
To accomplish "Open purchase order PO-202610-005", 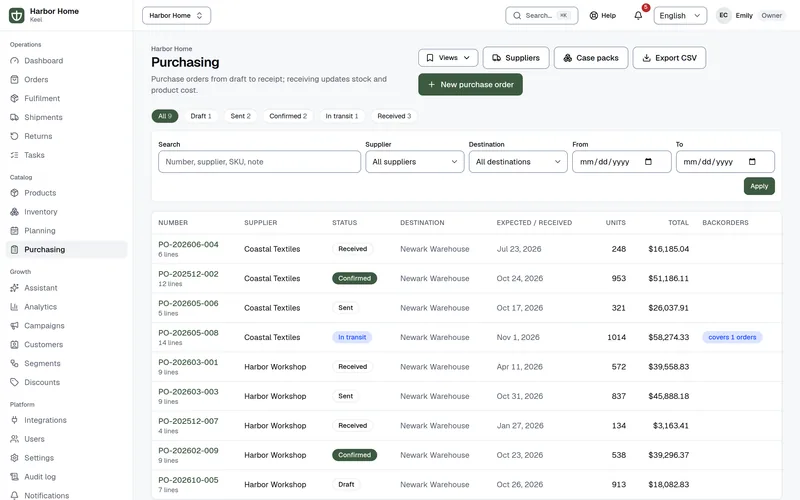I will pyautogui.click(x=188, y=480).
